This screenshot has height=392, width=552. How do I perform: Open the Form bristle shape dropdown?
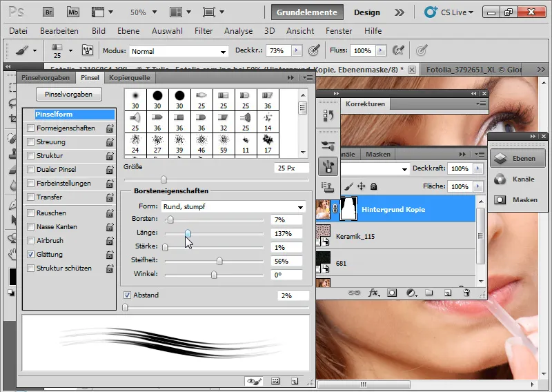tap(233, 207)
